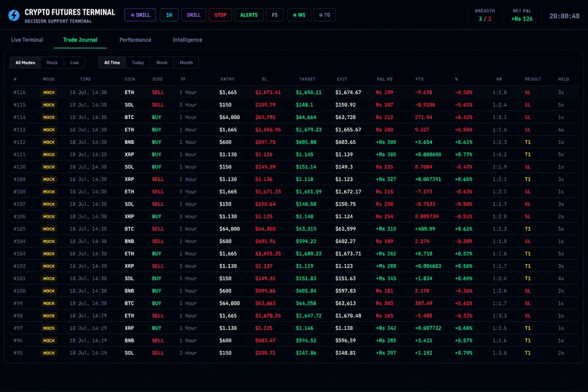The height and width of the screenshot is (392, 588).
Task: Go to the Intelligence tab
Action: (x=187, y=39)
